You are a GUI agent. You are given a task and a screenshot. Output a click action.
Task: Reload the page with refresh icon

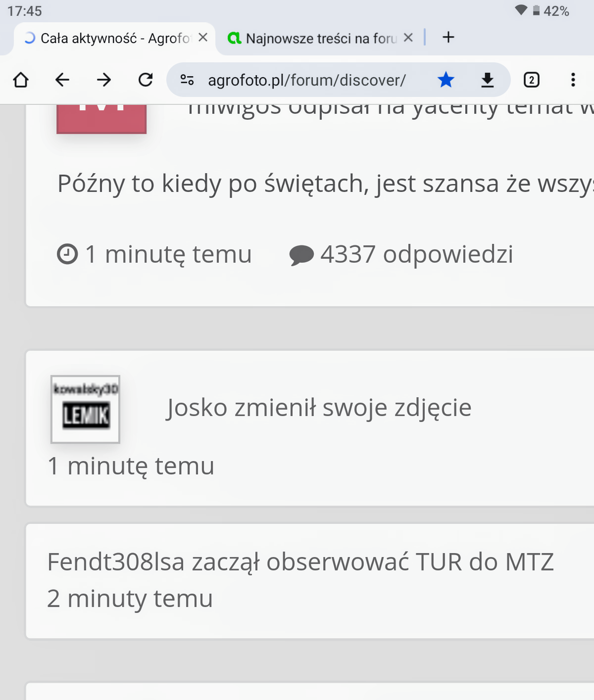point(146,80)
